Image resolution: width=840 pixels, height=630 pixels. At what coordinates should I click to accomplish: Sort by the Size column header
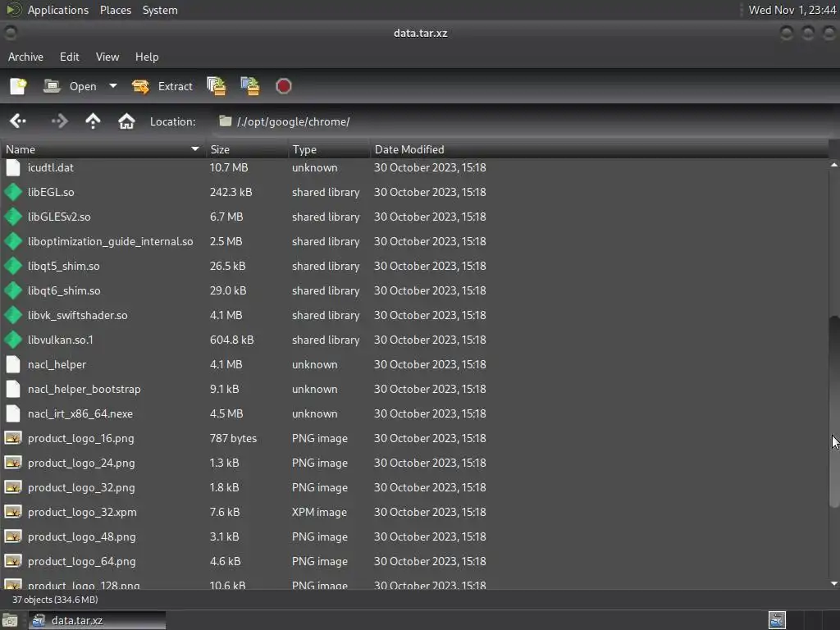tap(247, 149)
